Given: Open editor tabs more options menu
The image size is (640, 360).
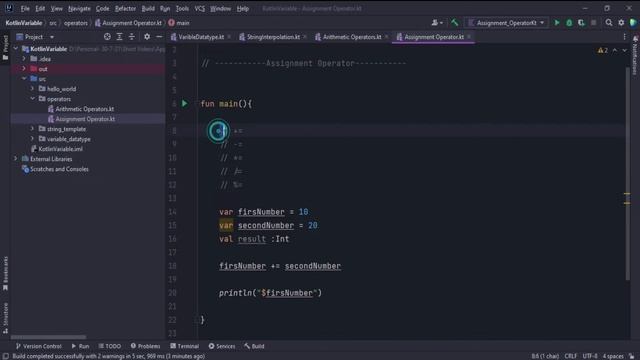Looking at the screenshot, I should tap(624, 37).
